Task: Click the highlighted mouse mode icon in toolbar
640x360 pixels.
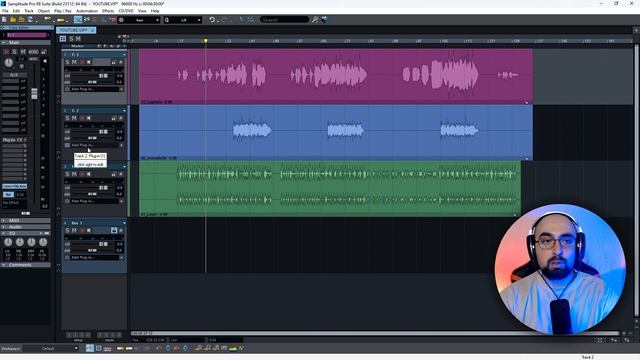Action: coord(78,20)
